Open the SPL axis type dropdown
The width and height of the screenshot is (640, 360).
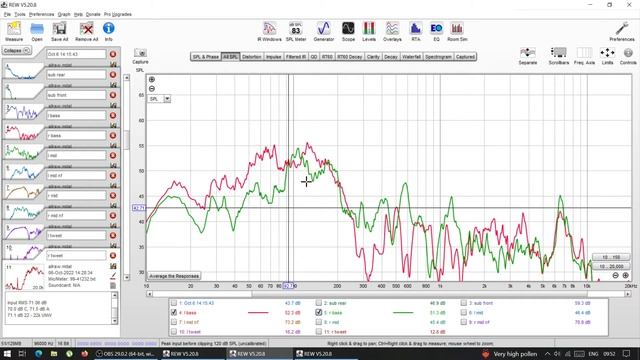pos(167,99)
